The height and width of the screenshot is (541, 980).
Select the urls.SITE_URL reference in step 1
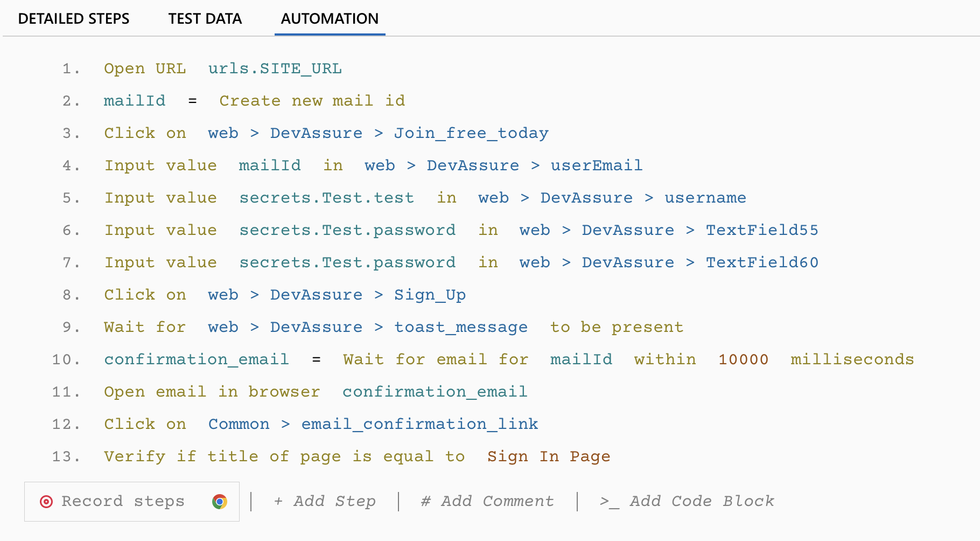pyautogui.click(x=275, y=68)
